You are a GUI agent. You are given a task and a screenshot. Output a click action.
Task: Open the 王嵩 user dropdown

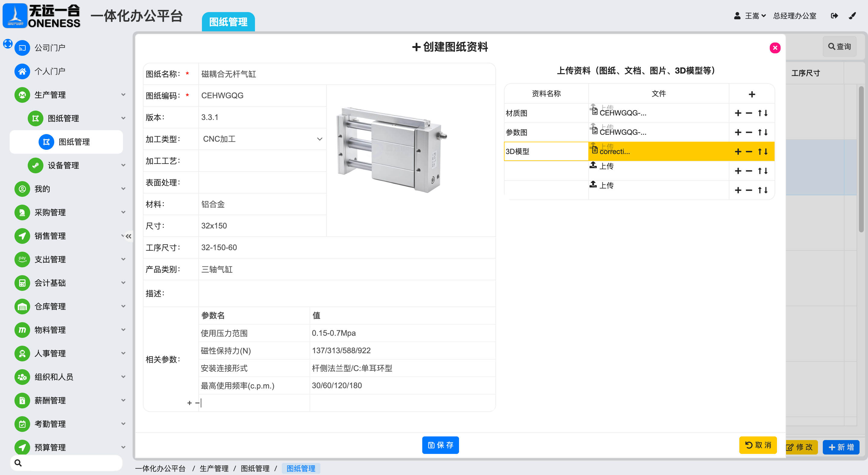[755, 16]
